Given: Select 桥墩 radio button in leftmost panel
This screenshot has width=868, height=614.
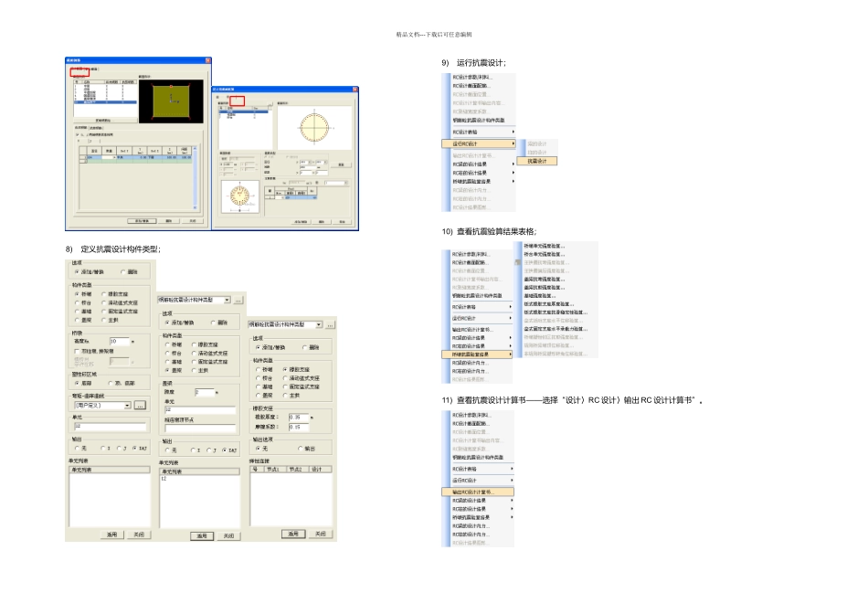Looking at the screenshot, I should pos(77,294).
